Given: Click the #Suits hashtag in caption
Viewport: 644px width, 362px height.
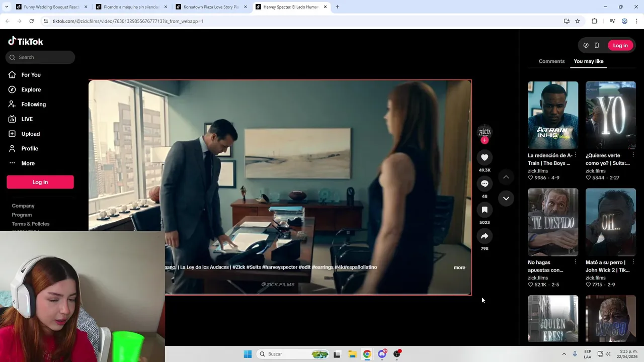Looking at the screenshot, I should (x=254, y=267).
